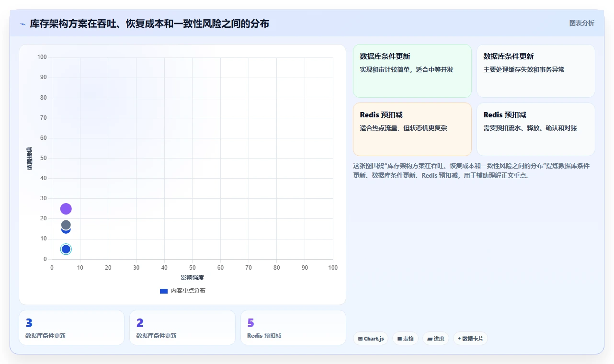Open the card 需要预扣流水、释放、确认和对账

536,129
